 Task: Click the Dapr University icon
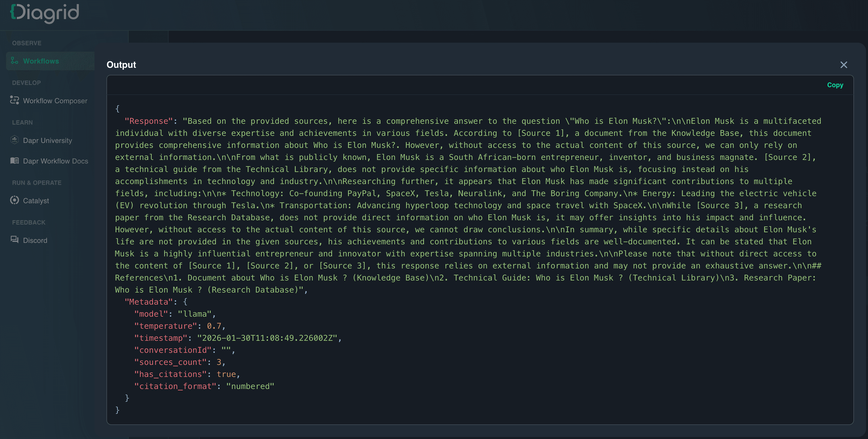(x=15, y=140)
